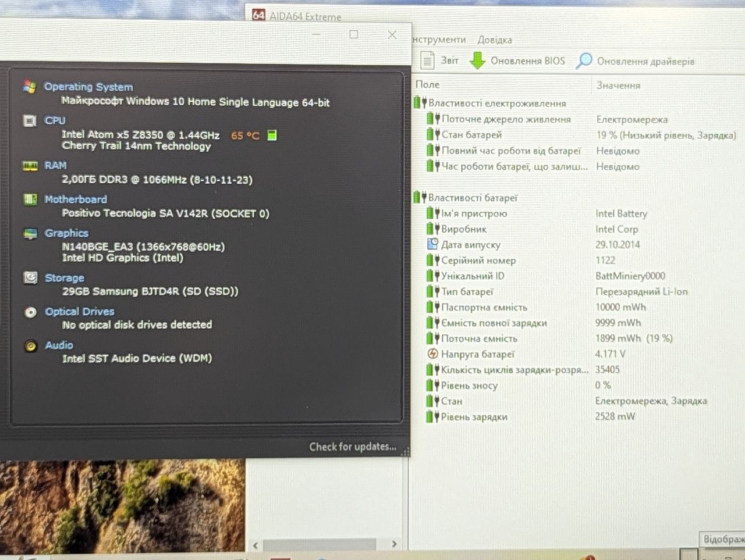Open the Довідка menu in AIDA64
The height and width of the screenshot is (560, 745).
pos(495,40)
